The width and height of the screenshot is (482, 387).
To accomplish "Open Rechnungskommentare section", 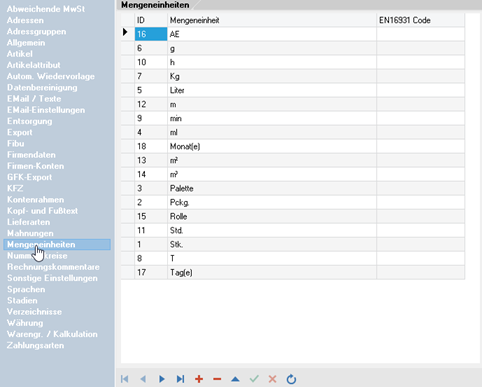I will click(53, 267).
